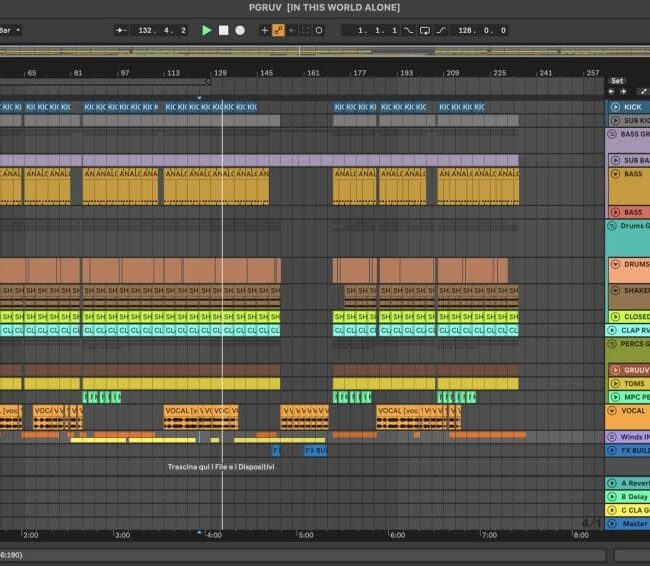650x566 pixels.
Task: Click the MIDI Arrangement Overdub plus icon
Action: 265,30
